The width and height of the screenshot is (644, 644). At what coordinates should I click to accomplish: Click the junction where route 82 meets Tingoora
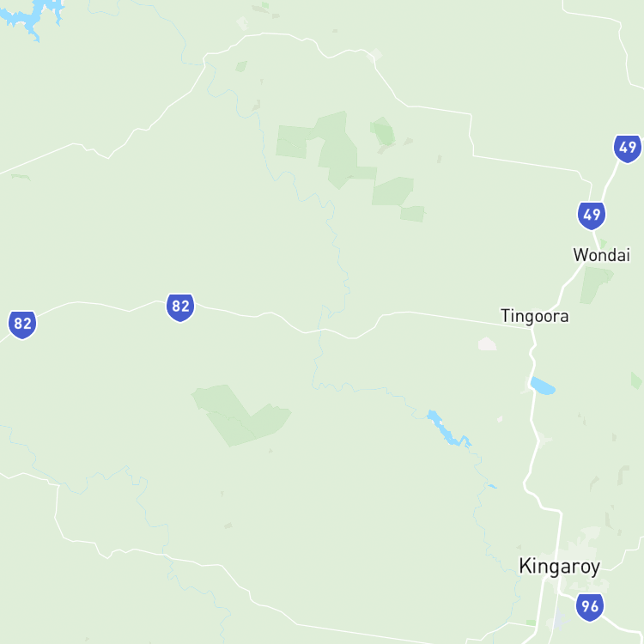[532, 329]
